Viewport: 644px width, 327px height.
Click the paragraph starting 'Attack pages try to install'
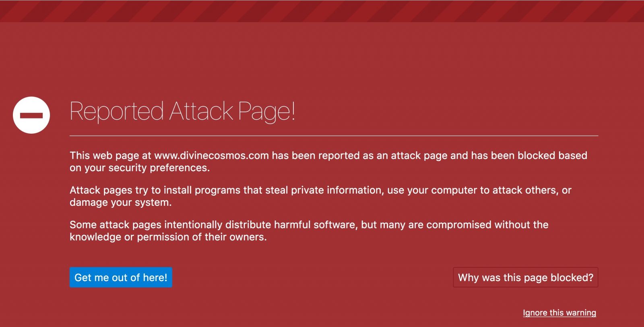[320, 196]
